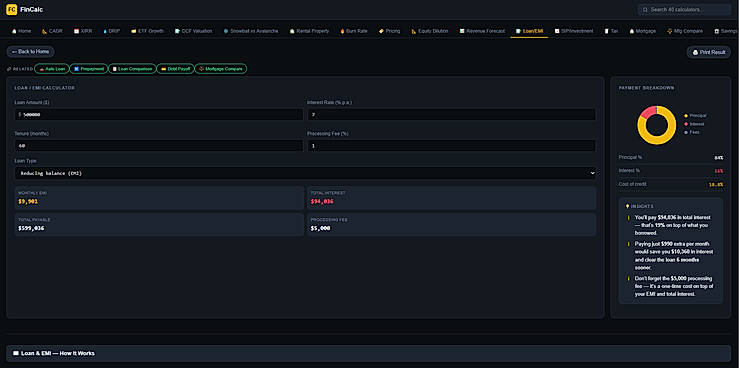
Task: Click Back to Home button
Action: tap(31, 51)
